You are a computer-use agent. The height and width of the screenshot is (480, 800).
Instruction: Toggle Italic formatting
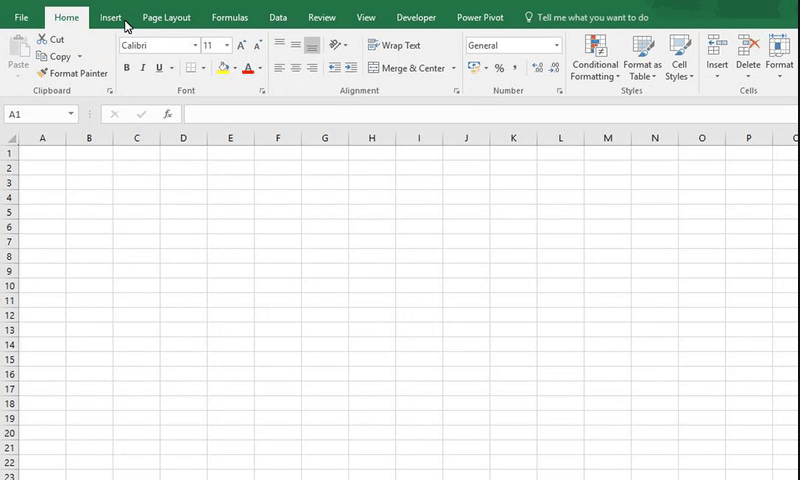143,68
